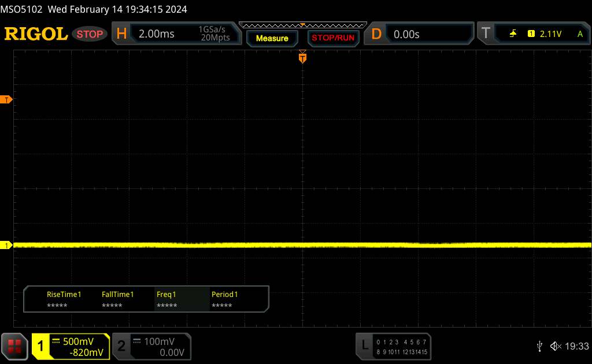Viewport: 592px width, 364px height.
Task: Click the channel 2 0.00V offset value
Action: (x=172, y=352)
